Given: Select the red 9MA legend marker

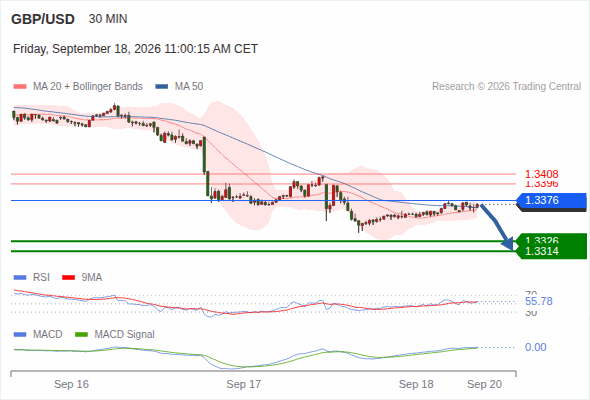Looking at the screenshot, I should [x=68, y=278].
